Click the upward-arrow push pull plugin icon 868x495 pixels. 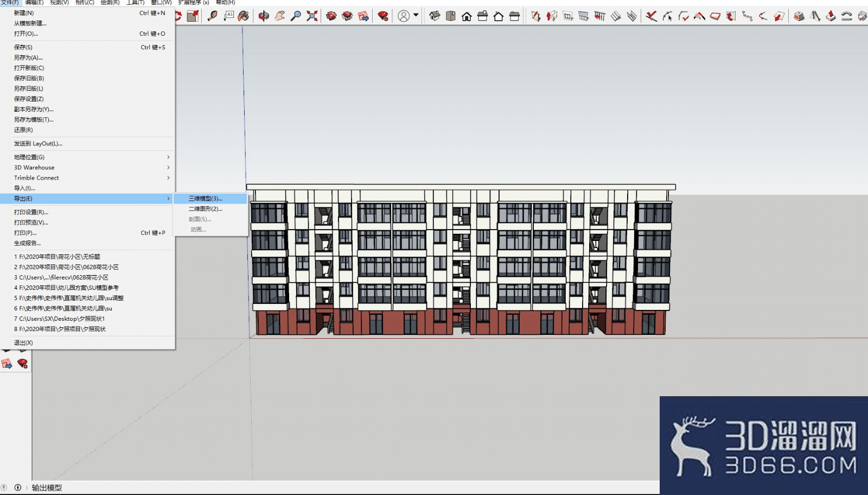831,16
